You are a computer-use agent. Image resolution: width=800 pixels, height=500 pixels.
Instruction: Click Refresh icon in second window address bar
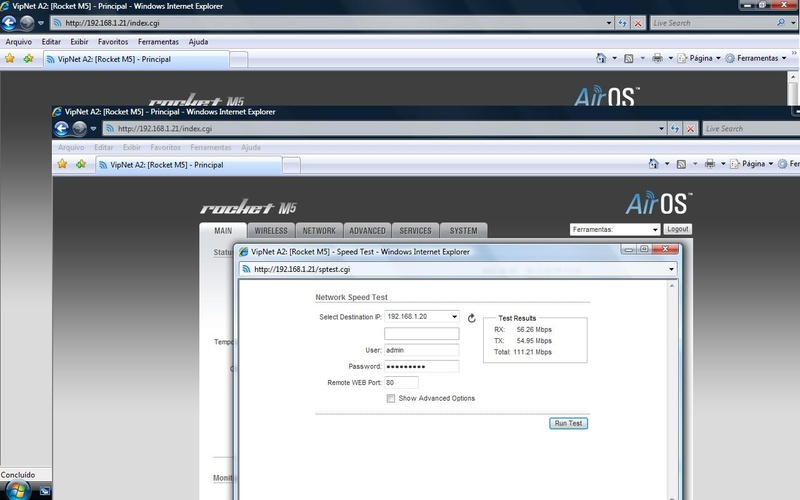(x=675, y=129)
